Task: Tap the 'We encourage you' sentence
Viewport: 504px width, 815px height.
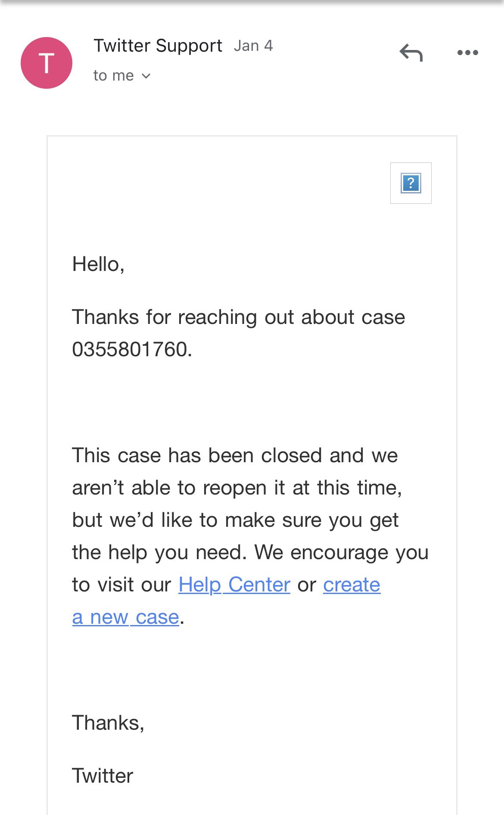Action: (342, 553)
